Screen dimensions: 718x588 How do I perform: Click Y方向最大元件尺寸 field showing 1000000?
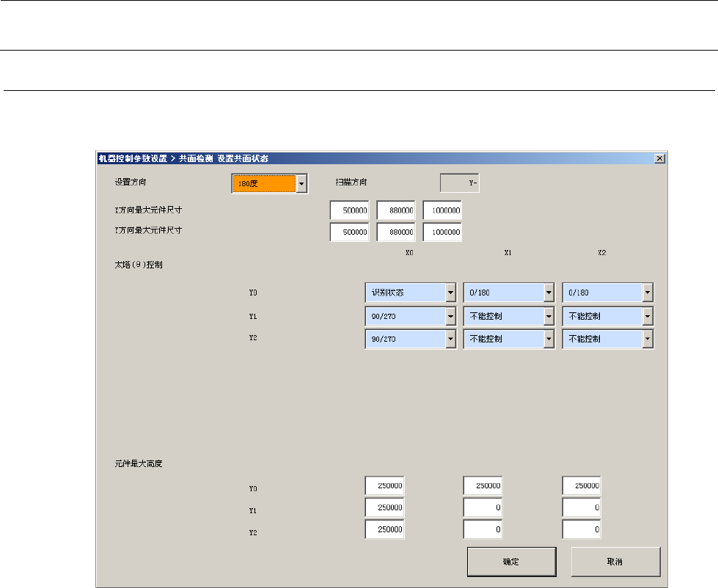click(x=442, y=232)
